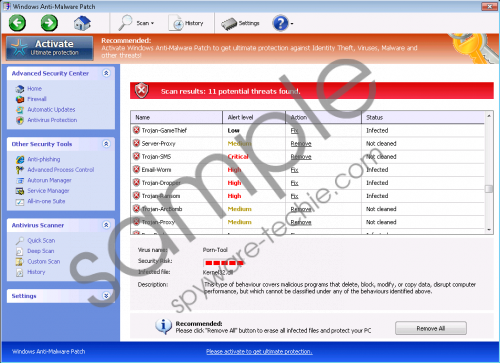This screenshot has height=363, width=500.
Task: Click the green forward arrow
Action: pyautogui.click(x=49, y=23)
